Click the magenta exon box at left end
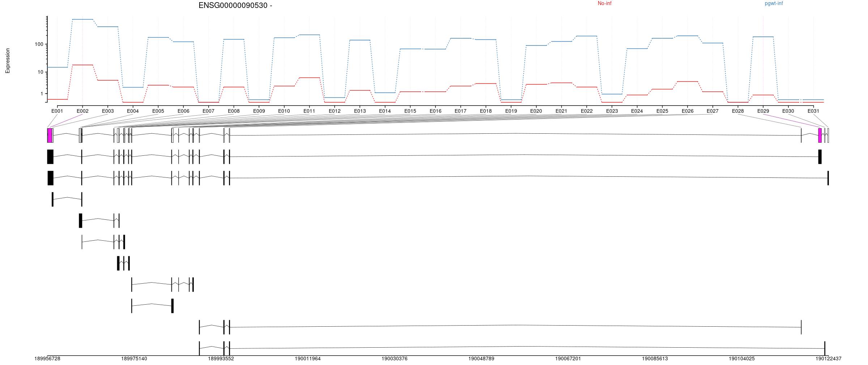 50,136
